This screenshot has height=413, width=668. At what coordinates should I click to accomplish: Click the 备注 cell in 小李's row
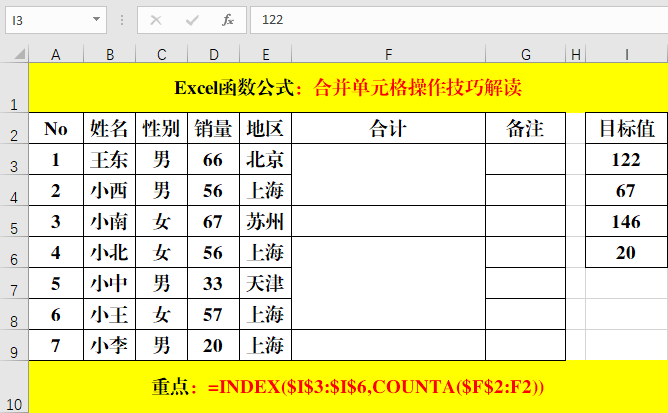click(526, 345)
